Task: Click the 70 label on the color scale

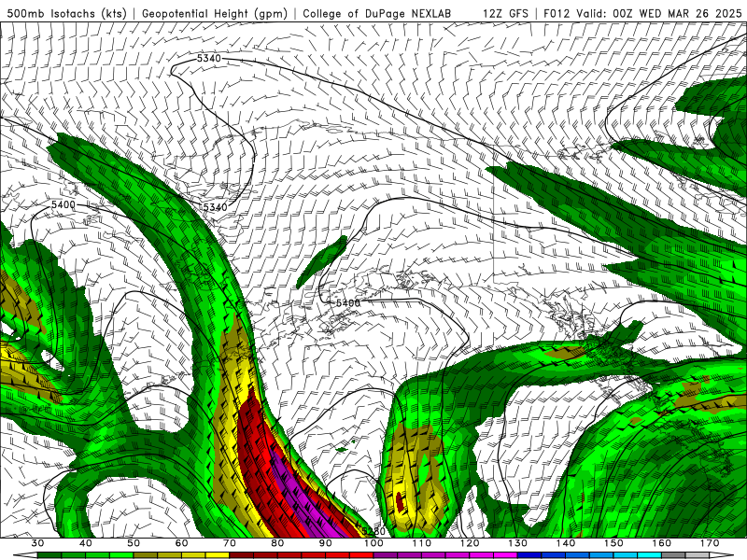Action: [230, 543]
